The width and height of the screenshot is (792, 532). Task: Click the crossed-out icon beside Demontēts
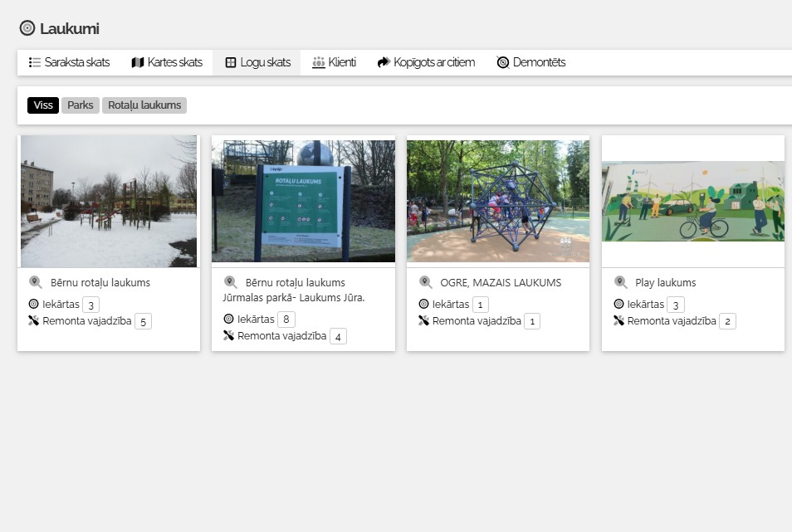(502, 62)
